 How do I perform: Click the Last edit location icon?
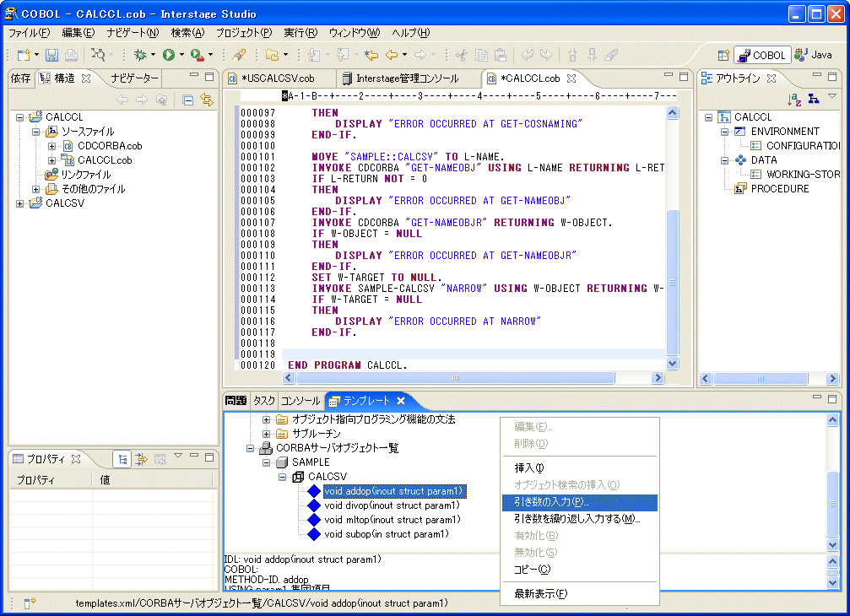point(371,55)
